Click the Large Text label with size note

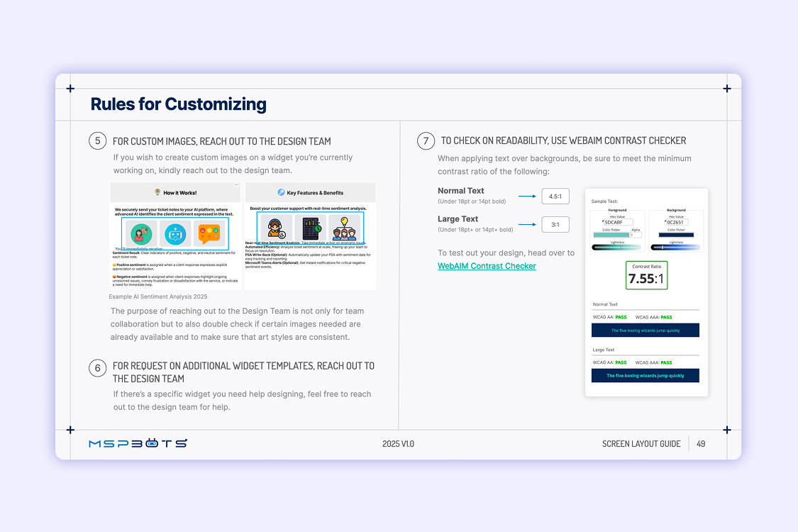[475, 224]
